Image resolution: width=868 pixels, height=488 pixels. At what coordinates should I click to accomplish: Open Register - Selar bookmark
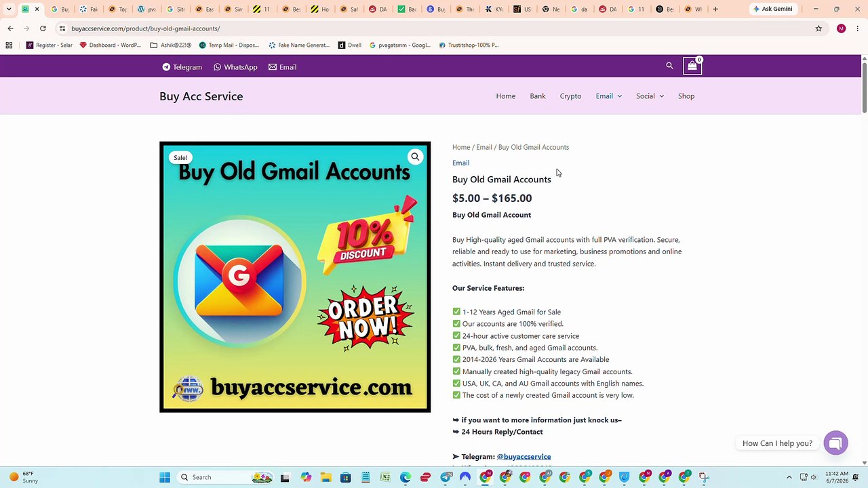click(49, 45)
